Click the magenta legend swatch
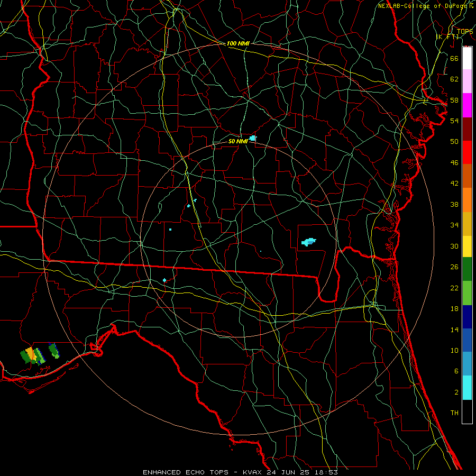The image size is (476, 476). point(467,105)
